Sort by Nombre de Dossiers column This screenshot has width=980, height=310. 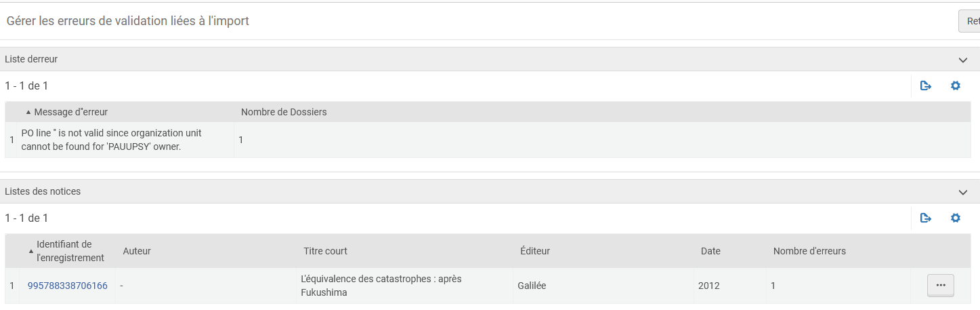(x=284, y=112)
